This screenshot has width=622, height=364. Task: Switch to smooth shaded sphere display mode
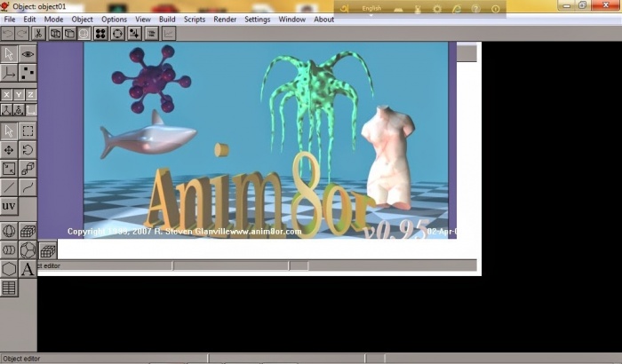tap(84, 34)
